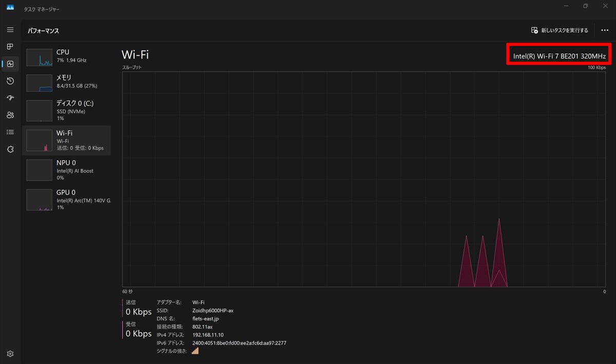Click the 受信 0 Kbps value

coord(139,334)
